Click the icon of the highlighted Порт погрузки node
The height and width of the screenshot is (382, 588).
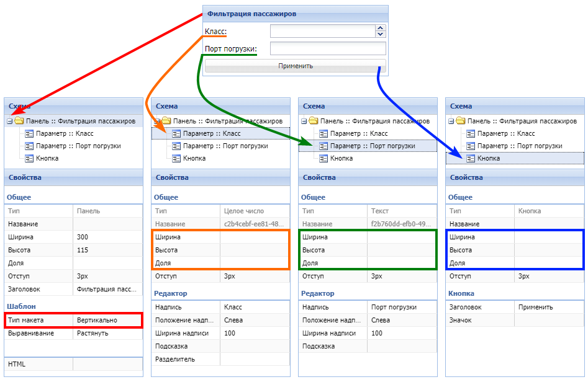323,146
